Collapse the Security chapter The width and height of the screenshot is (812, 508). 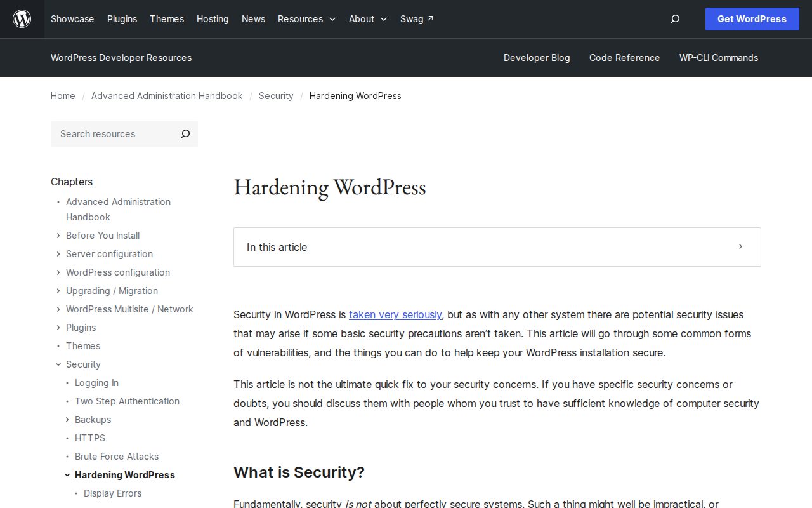(58, 364)
